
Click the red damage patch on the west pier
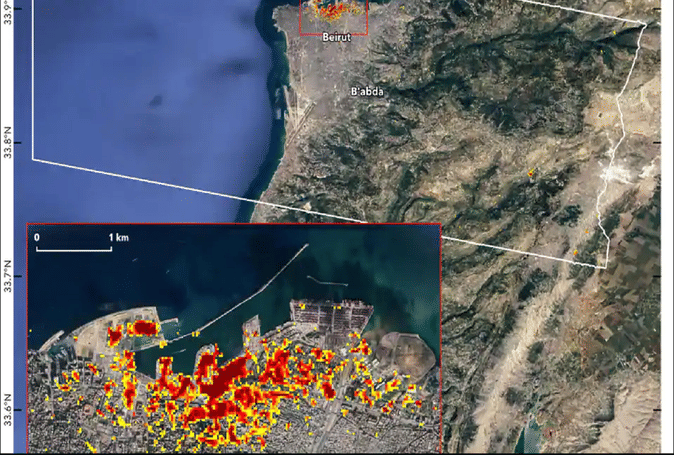click(x=144, y=328)
